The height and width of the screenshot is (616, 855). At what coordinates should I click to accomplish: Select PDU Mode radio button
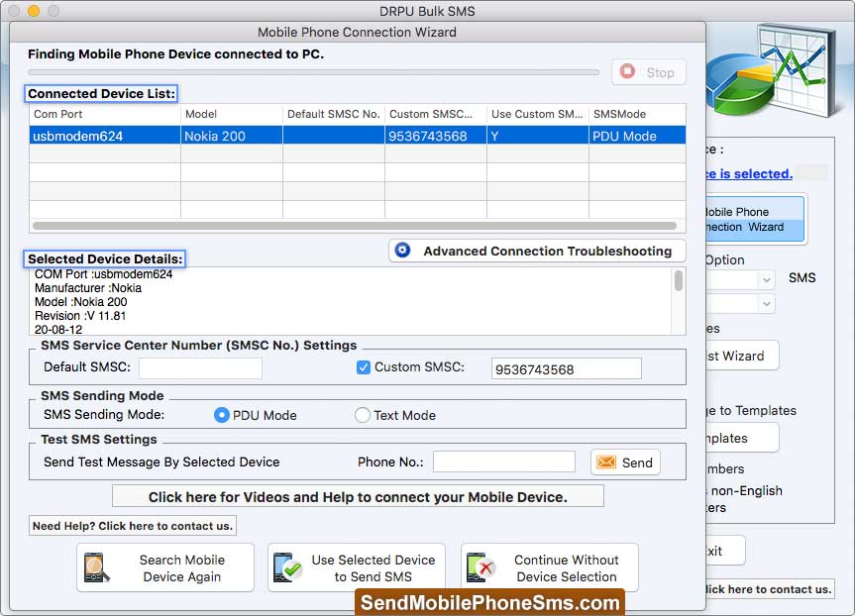[x=221, y=415]
